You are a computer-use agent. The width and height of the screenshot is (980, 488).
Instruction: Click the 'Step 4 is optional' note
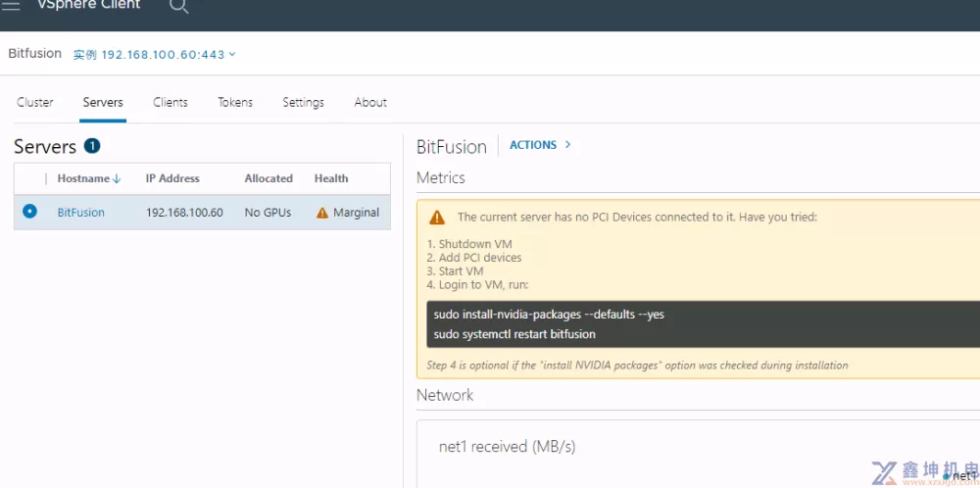click(x=638, y=365)
